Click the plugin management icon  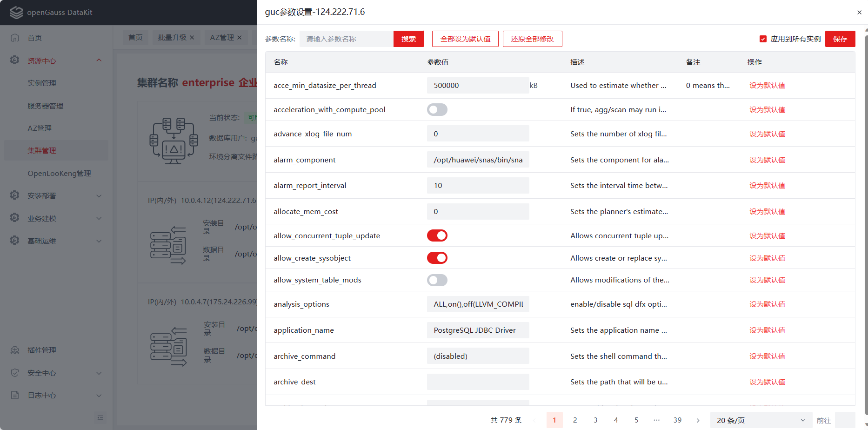pos(15,350)
